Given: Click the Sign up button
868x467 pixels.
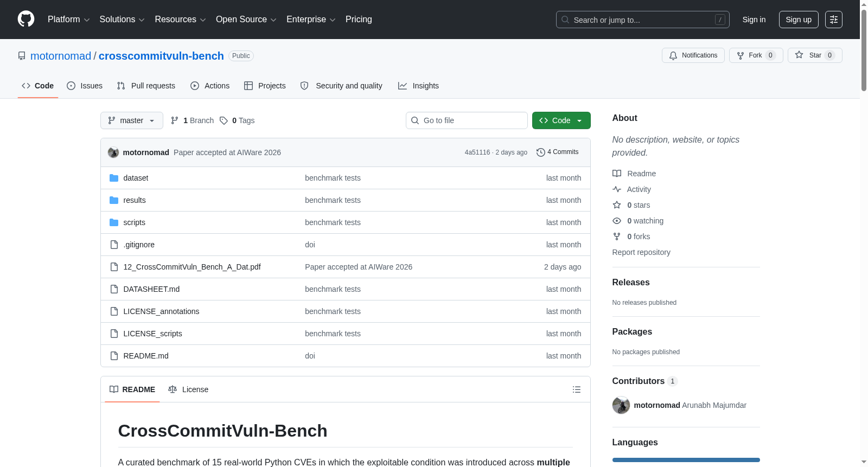Looking at the screenshot, I should (x=799, y=20).
